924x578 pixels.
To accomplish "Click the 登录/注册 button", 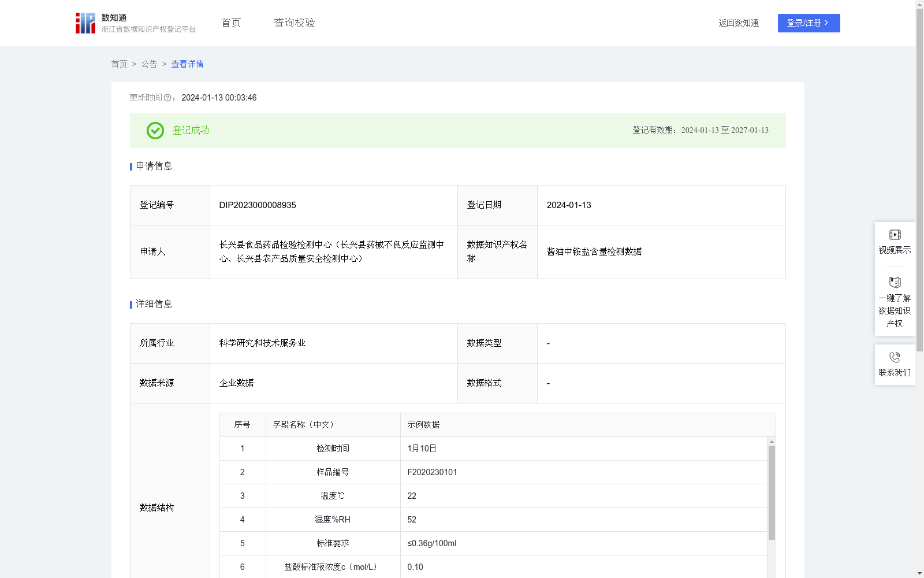I will 808,23.
